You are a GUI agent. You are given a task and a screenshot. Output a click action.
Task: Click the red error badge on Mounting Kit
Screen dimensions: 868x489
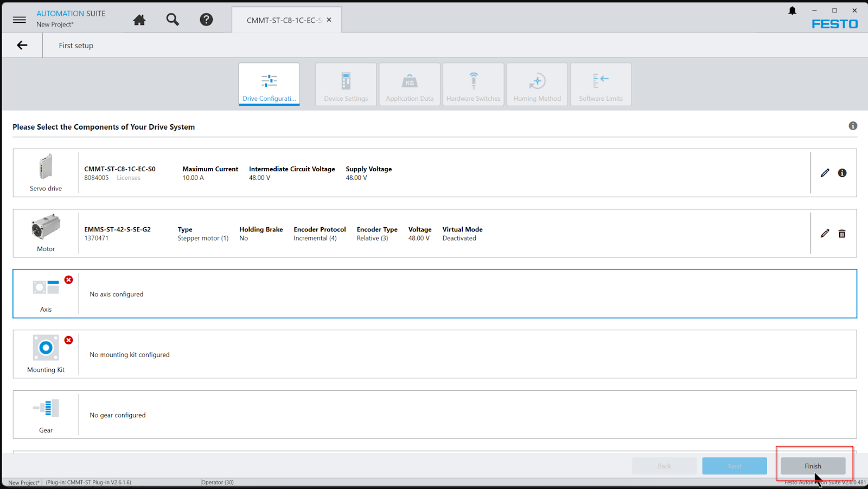click(68, 340)
